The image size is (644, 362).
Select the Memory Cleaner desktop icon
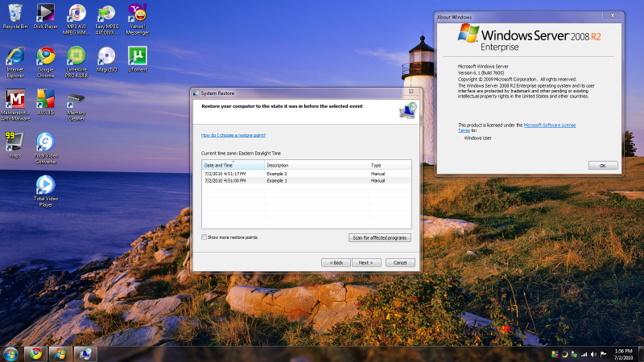[x=76, y=106]
